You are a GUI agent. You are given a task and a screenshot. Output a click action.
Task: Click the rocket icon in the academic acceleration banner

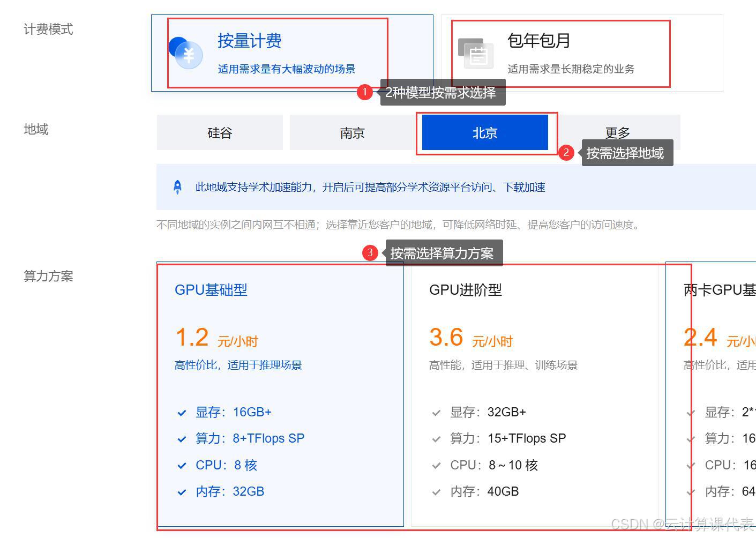coord(178,186)
